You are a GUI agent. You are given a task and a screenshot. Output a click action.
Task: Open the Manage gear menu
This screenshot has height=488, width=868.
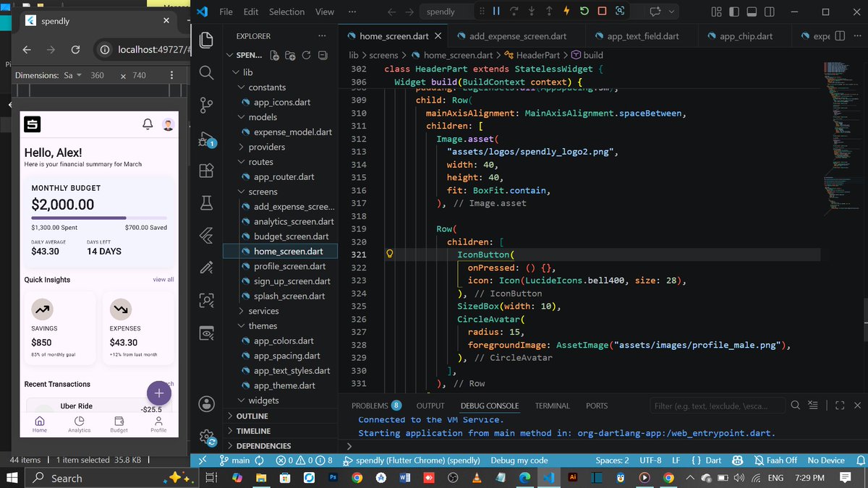point(206,437)
